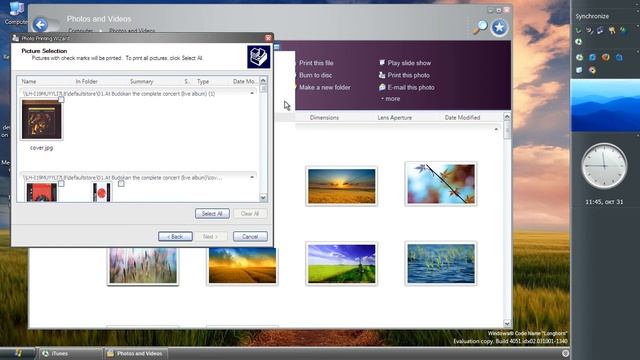Viewport: 640px width, 360px height.
Task: Collapse the photo group arrow in main window
Action: tap(496, 129)
